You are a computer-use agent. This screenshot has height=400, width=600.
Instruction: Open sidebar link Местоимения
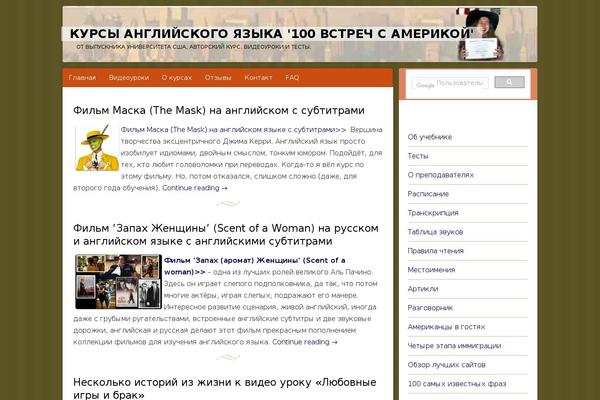[431, 270]
